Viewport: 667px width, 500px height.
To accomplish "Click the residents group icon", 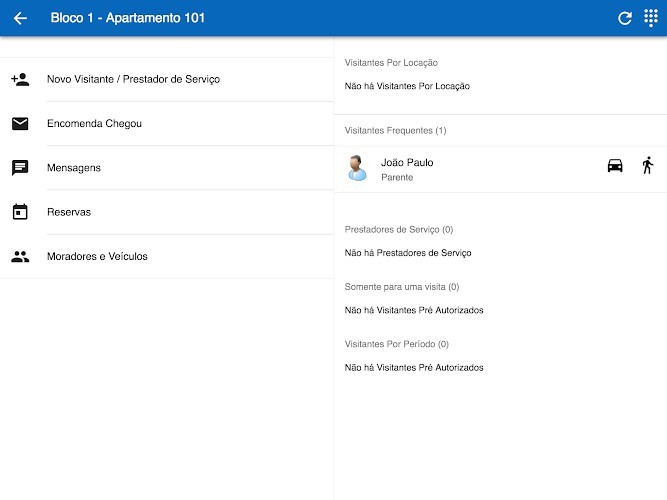I will tap(20, 256).
